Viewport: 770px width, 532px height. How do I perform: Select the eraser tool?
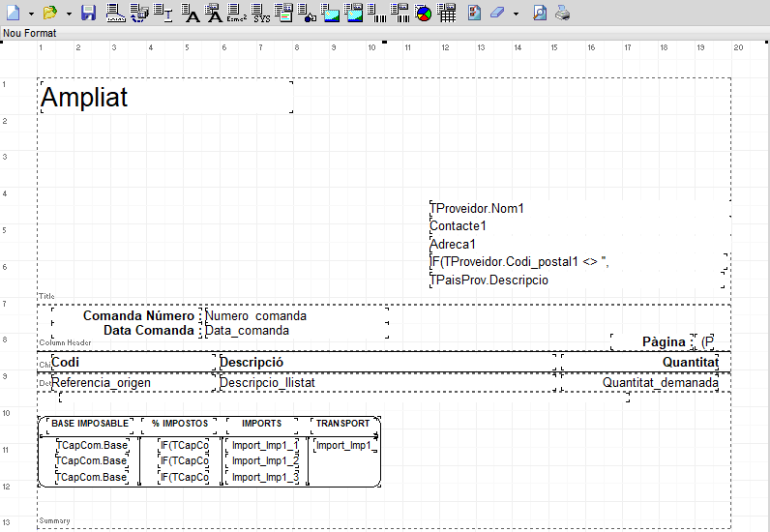click(x=497, y=13)
